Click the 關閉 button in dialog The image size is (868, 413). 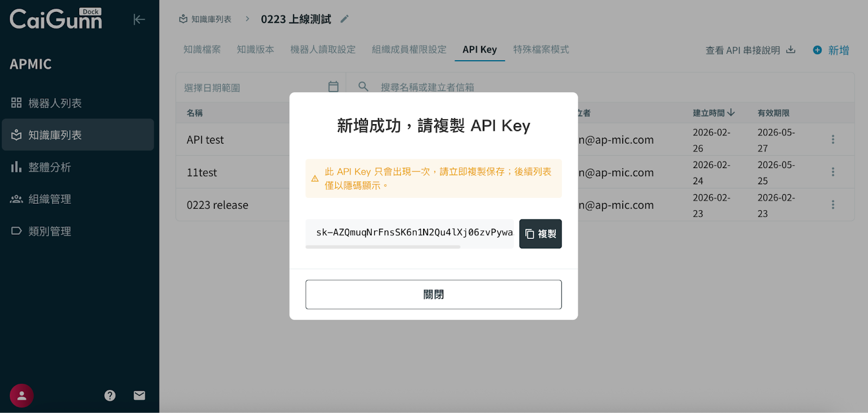(x=433, y=294)
